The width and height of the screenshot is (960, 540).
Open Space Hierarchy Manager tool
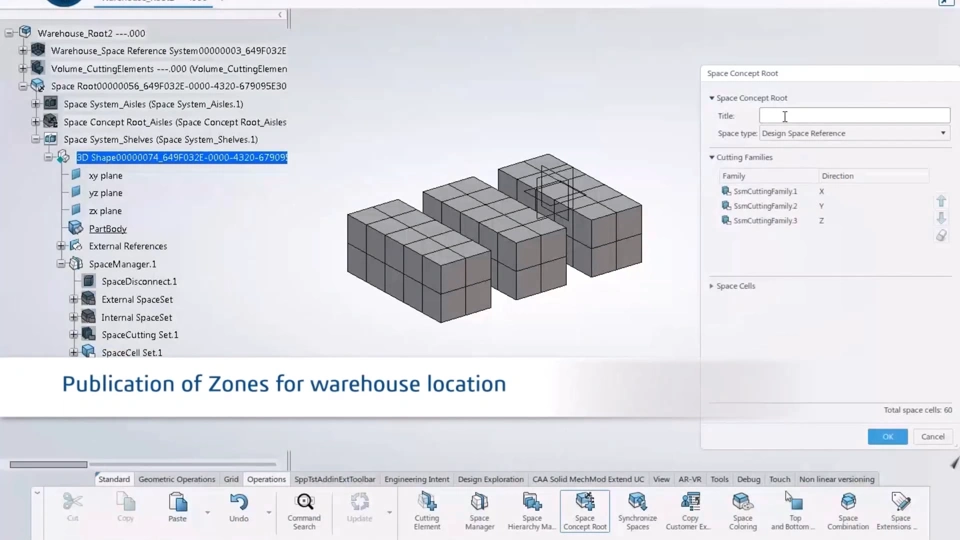point(531,511)
